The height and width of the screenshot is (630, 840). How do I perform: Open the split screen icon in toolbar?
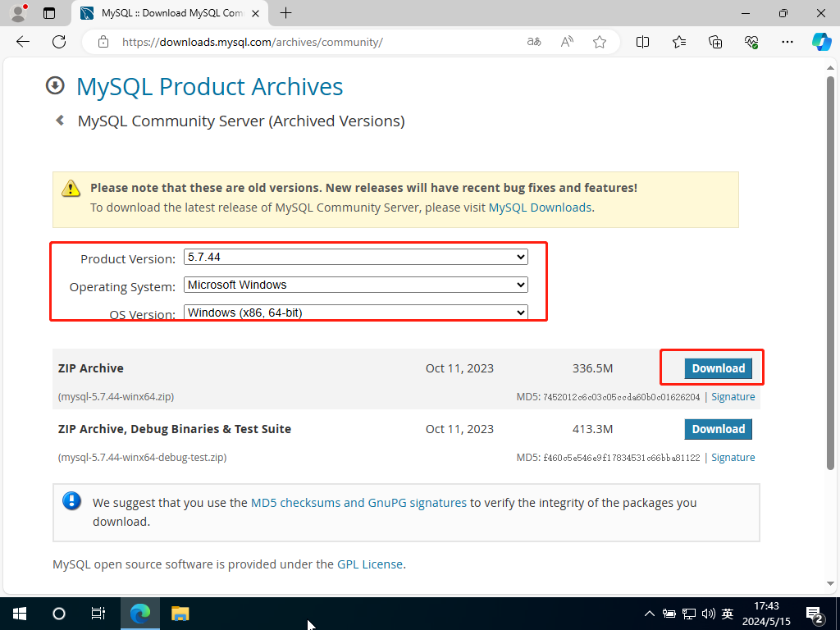point(643,42)
